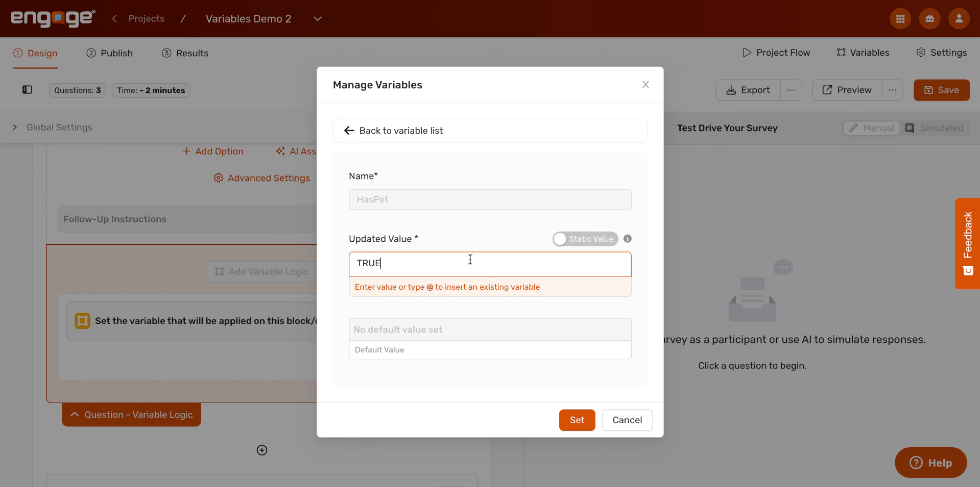Click the Projects breadcrumb
980x487 pixels.
tap(147, 18)
